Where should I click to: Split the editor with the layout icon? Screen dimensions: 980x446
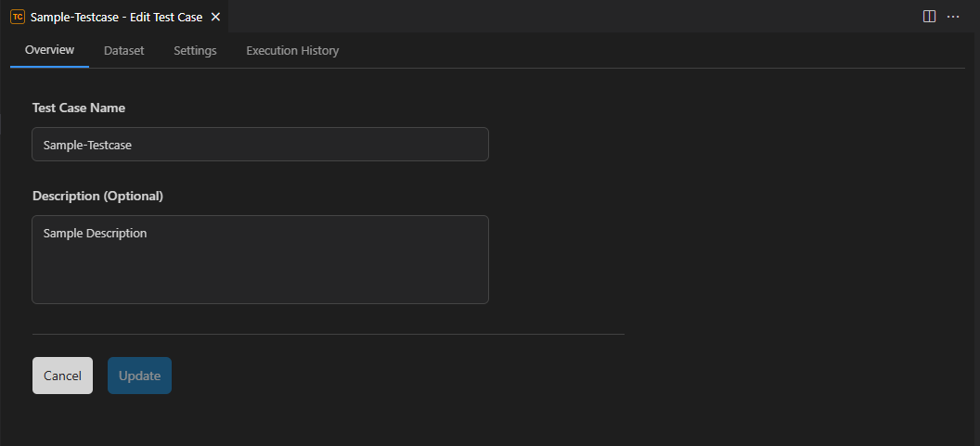tap(929, 17)
